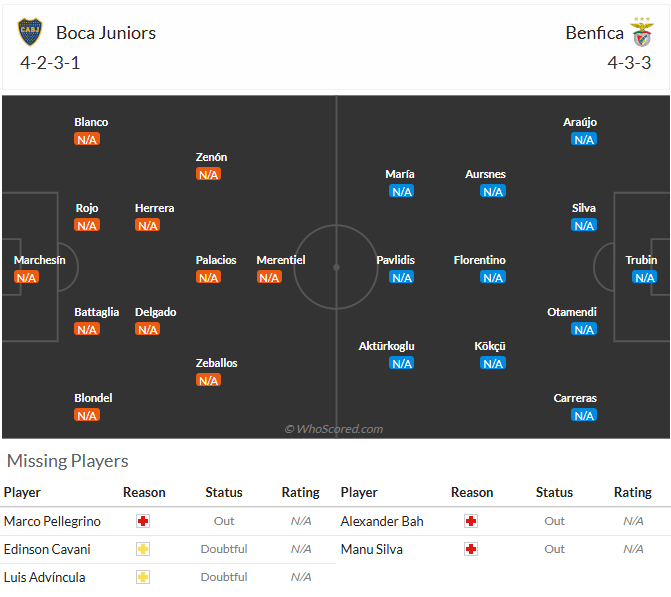Open Edinson Cavani's player page

47,549
